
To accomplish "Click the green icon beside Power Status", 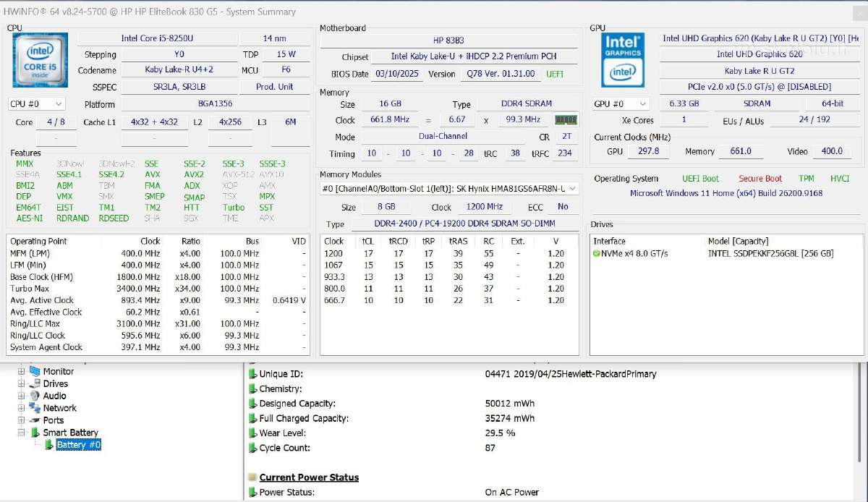I will pos(252,493).
